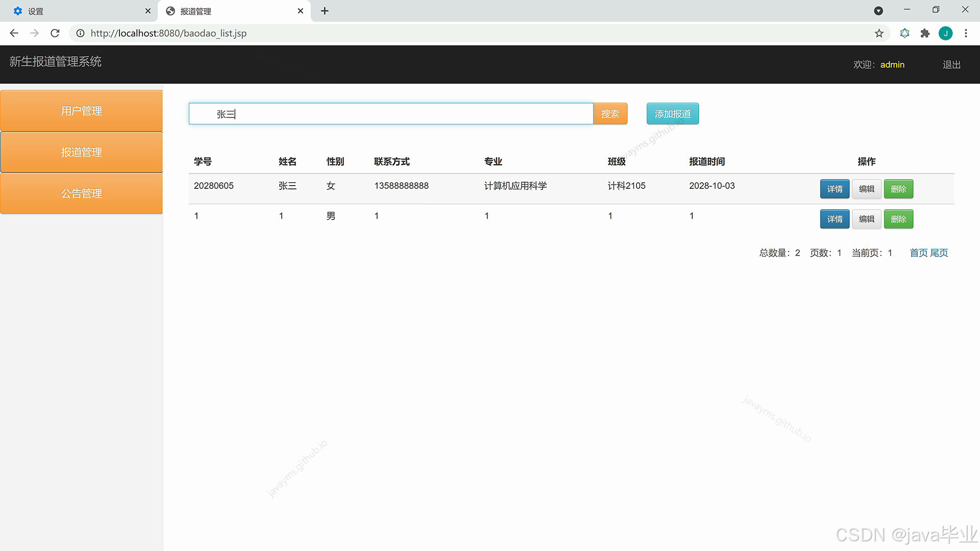Open the extensions puzzle icon

pyautogui.click(x=925, y=33)
